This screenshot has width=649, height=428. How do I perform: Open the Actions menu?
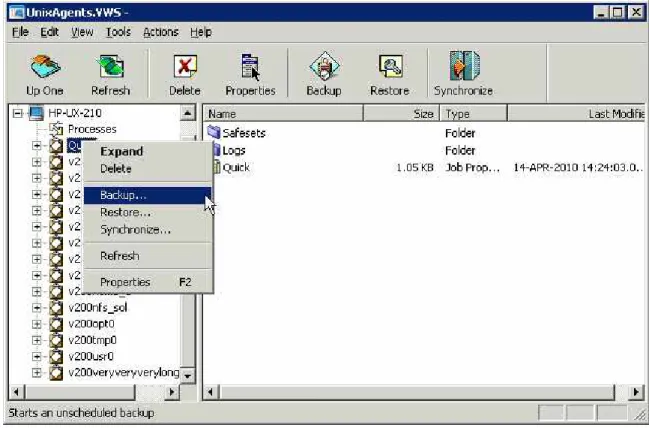coord(161,32)
